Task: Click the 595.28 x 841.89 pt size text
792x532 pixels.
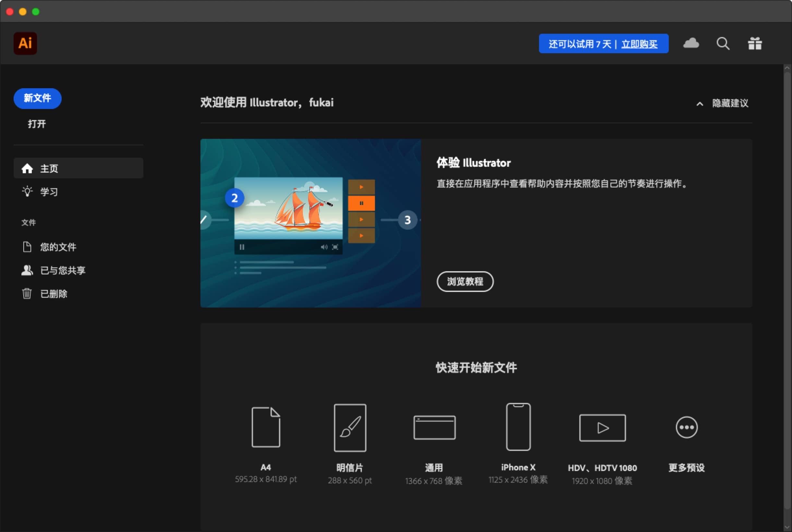Action: pos(266,479)
